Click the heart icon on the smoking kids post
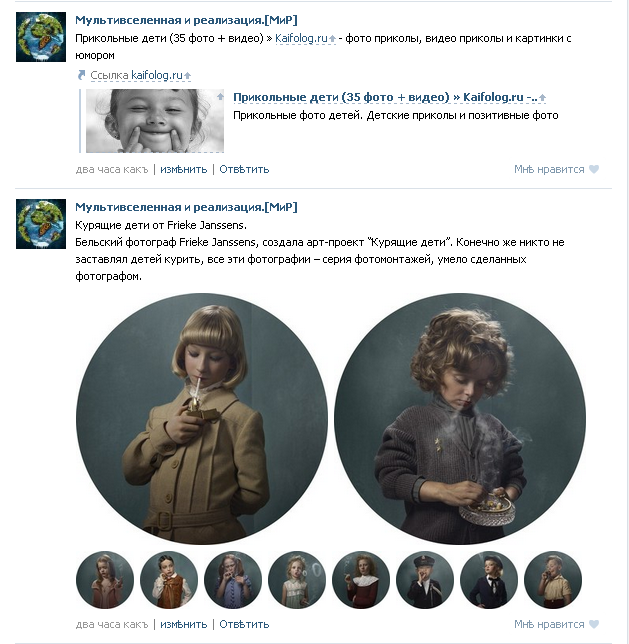Image resolution: width=629 pixels, height=644 pixels. pos(594,624)
